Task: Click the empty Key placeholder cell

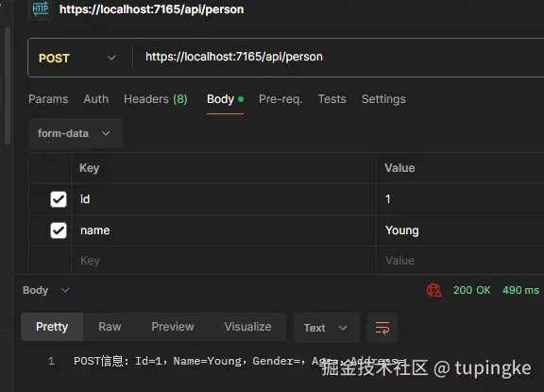Action: tap(224, 261)
